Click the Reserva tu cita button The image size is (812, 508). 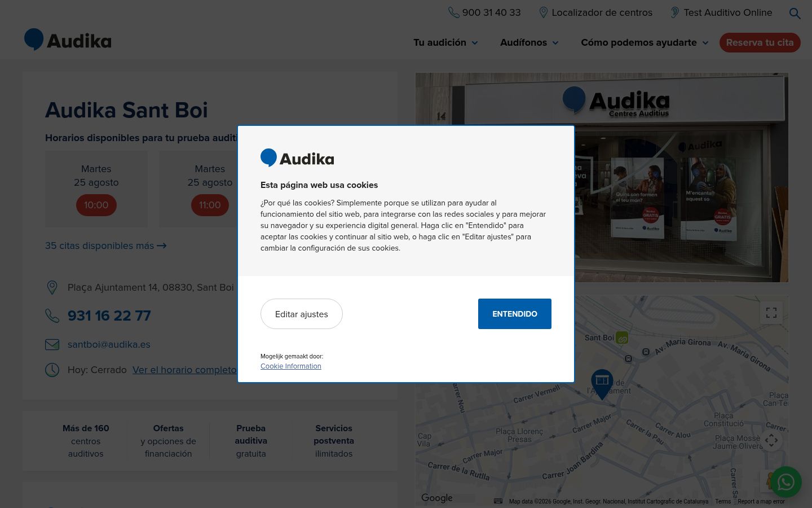[x=760, y=42]
